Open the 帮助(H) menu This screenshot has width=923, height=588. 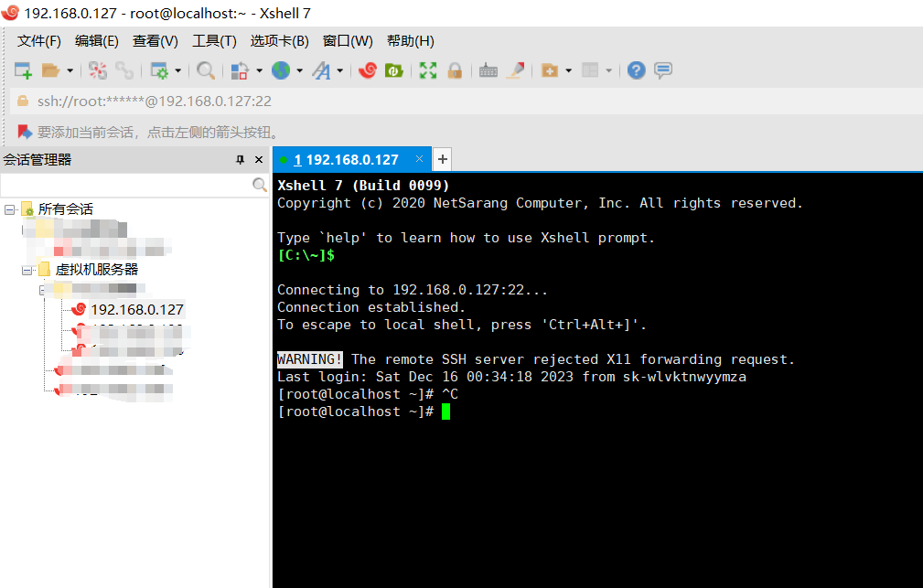[411, 40]
